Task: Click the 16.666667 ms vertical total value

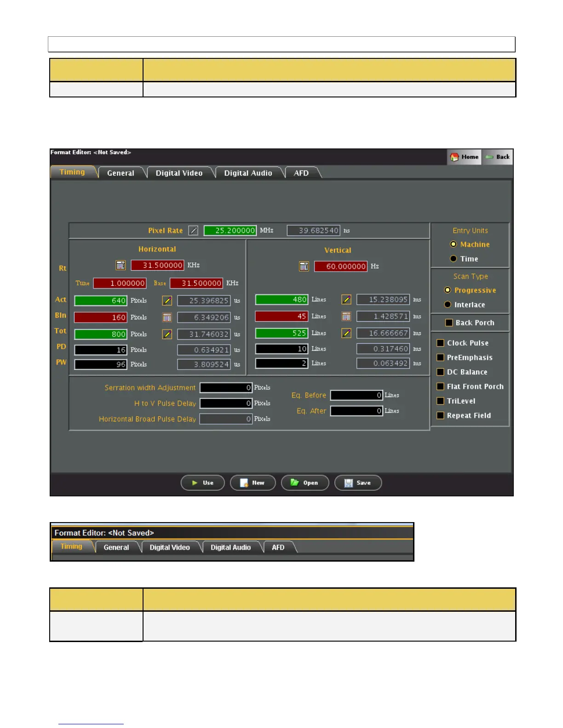Action: tap(383, 333)
